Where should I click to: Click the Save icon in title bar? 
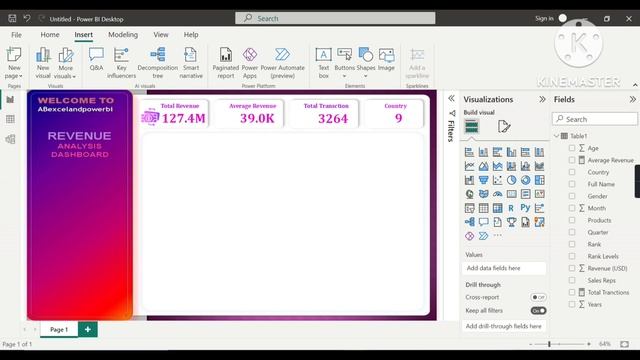pos(12,18)
